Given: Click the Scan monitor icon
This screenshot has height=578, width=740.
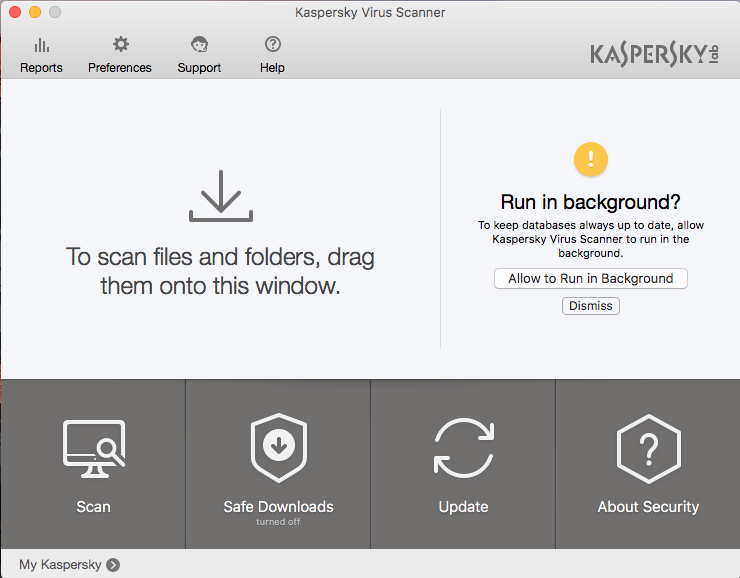Looking at the screenshot, I should tap(94, 449).
